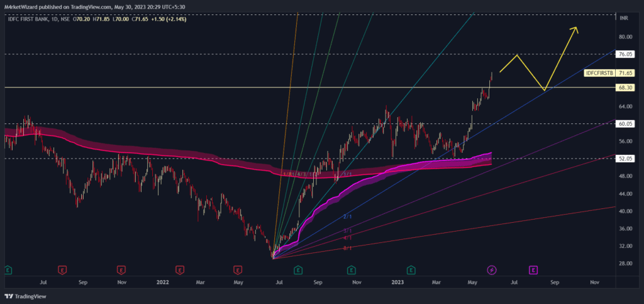Screen dimensions: 644x304
Task: Click the red earnings marker just after 2022 label
Action: [x=179, y=270]
